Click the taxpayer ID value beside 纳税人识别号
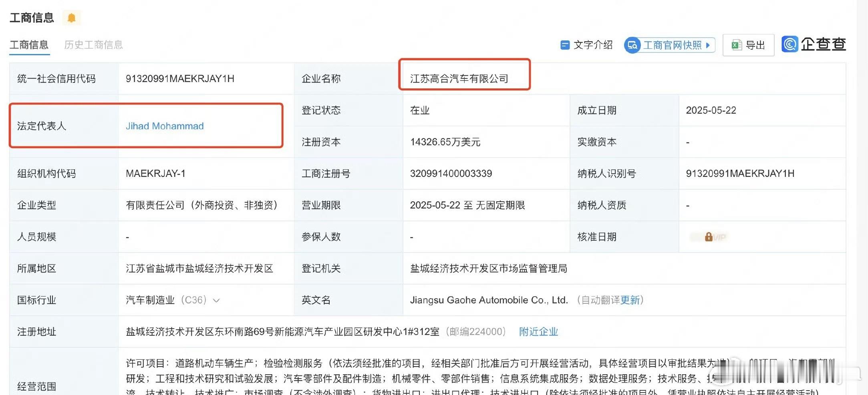868x395 pixels. 740,174
